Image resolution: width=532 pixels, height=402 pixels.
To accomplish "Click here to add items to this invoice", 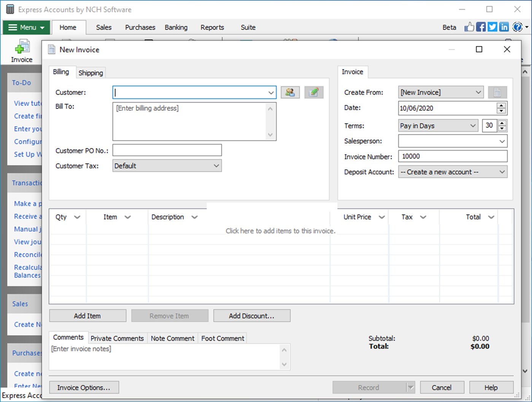I will pos(280,231).
